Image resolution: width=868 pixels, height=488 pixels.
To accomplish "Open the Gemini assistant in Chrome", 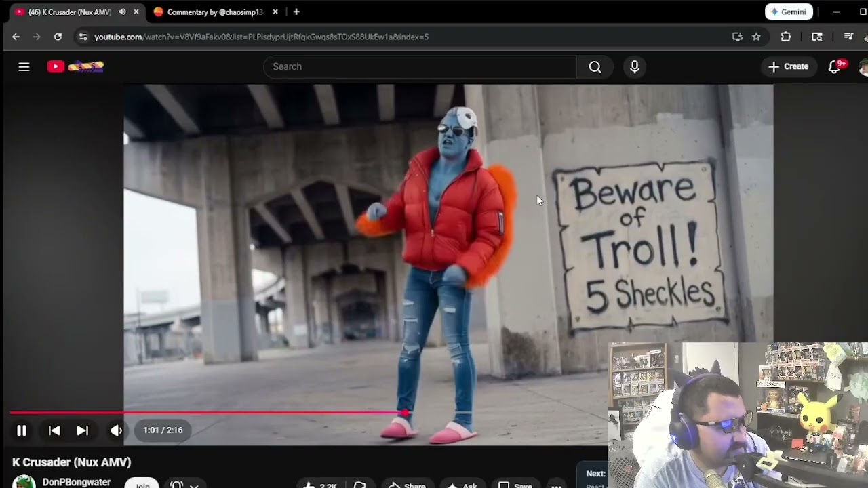I will (789, 12).
